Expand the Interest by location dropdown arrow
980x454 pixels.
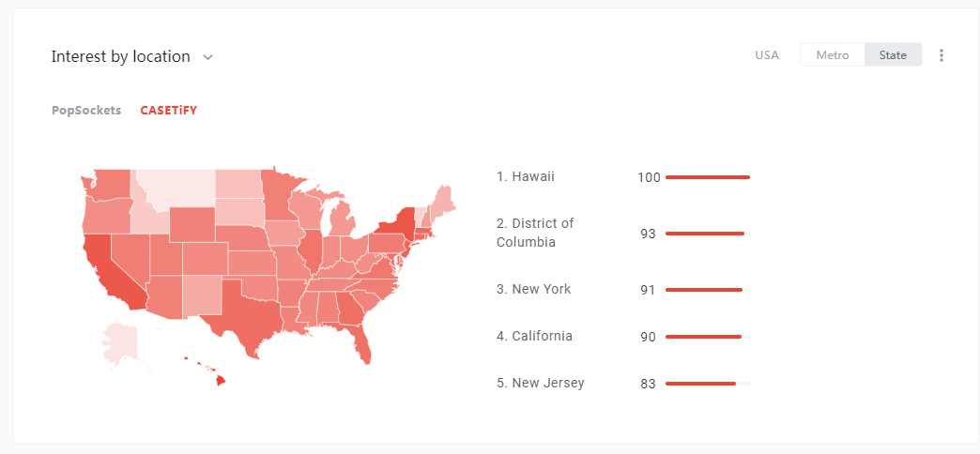(x=208, y=57)
